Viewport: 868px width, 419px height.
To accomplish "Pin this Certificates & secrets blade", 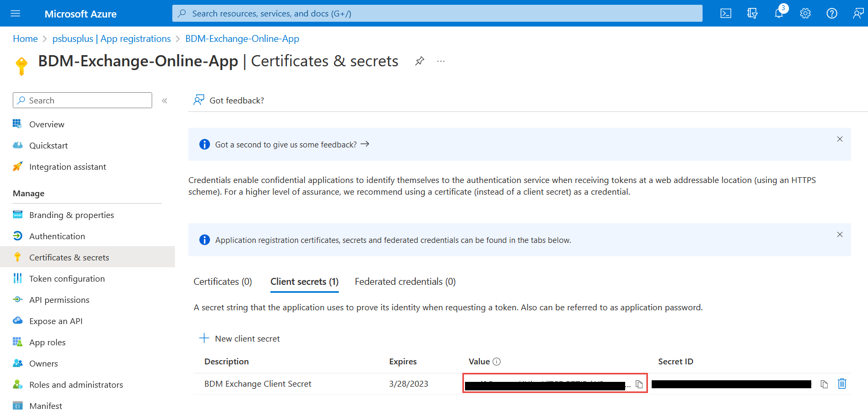I will pos(419,61).
